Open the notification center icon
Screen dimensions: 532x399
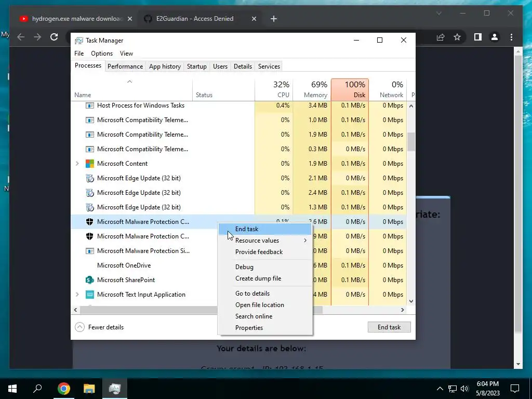(x=515, y=389)
